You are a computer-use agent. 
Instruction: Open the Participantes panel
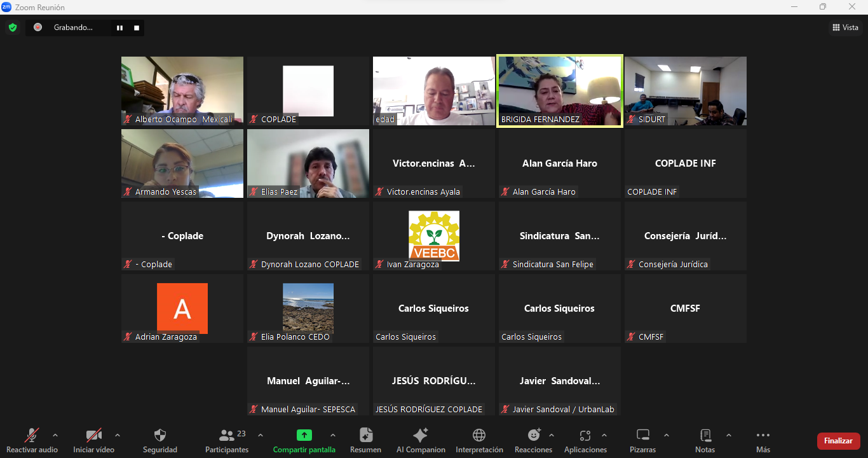[227, 440]
